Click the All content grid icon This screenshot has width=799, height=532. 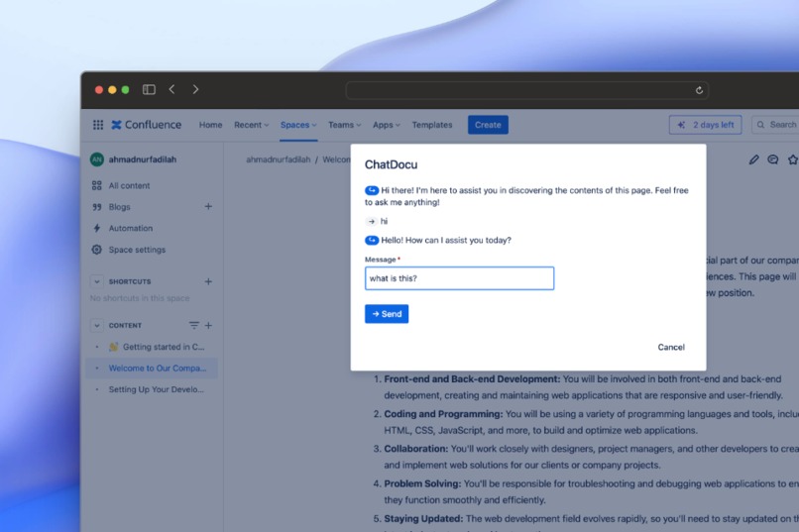click(x=97, y=185)
